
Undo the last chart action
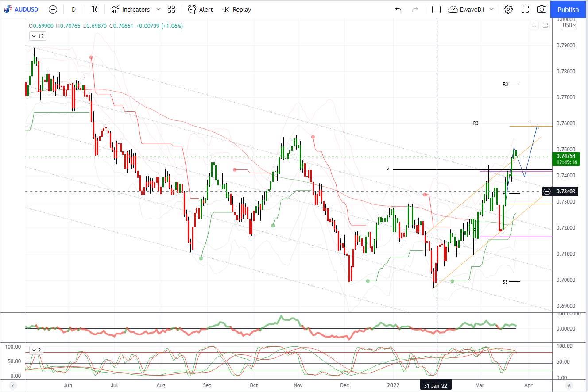(x=398, y=9)
